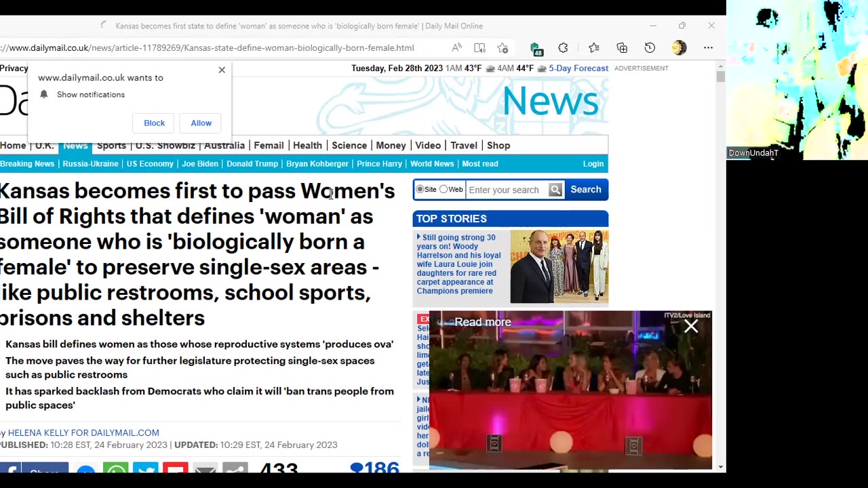The image size is (868, 488).
Task: Go to Bryan Kohberger sub-navigation link
Action: pyautogui.click(x=317, y=164)
